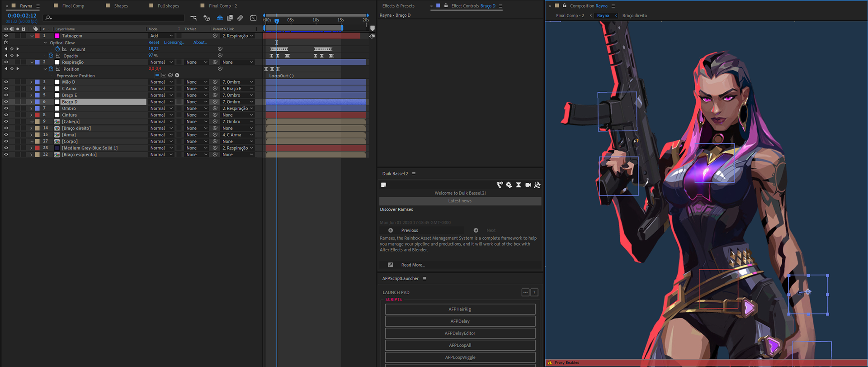Click expression pick whip for Position
The height and width of the screenshot is (367, 868).
pyautogui.click(x=170, y=76)
